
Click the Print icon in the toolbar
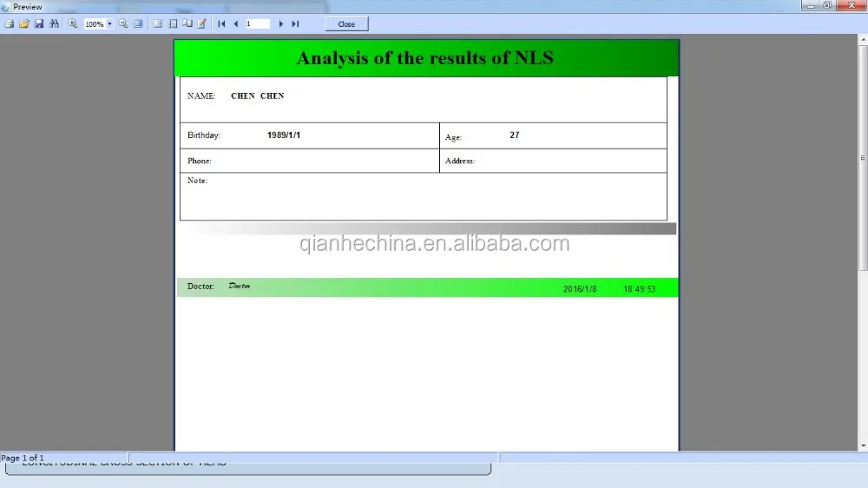[x=9, y=23]
